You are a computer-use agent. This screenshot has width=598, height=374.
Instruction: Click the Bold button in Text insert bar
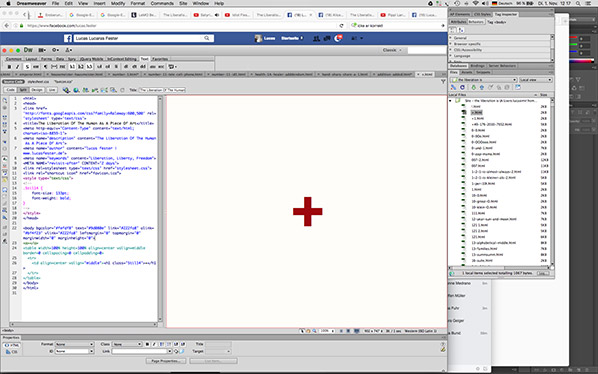coord(10,67)
